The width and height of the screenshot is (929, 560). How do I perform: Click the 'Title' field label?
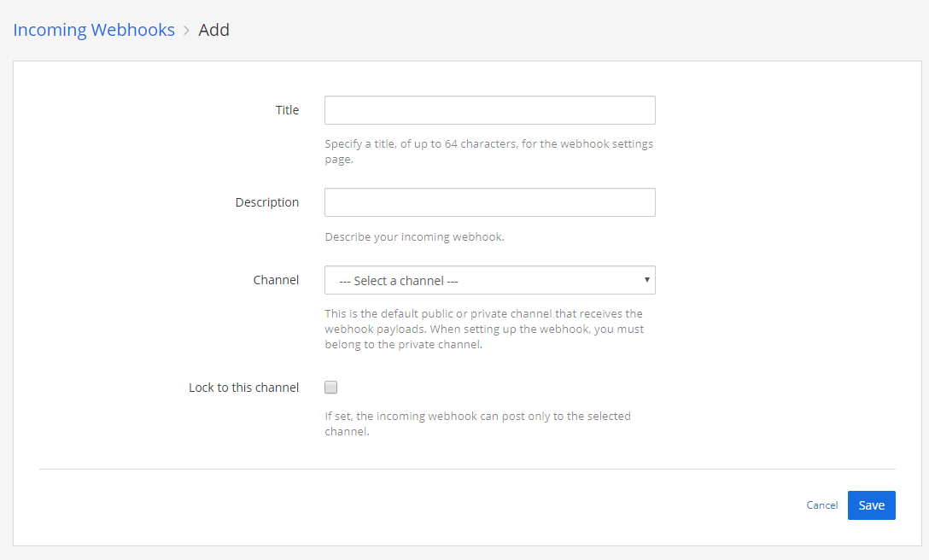tap(287, 110)
